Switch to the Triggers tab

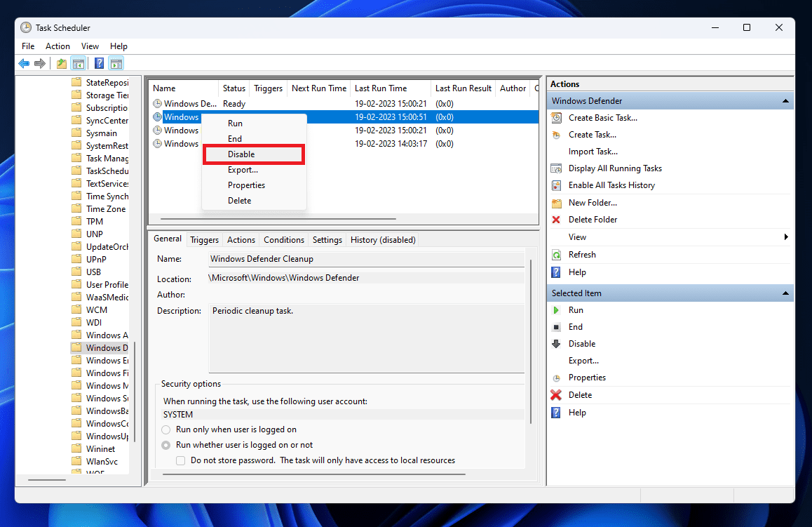[x=204, y=240]
